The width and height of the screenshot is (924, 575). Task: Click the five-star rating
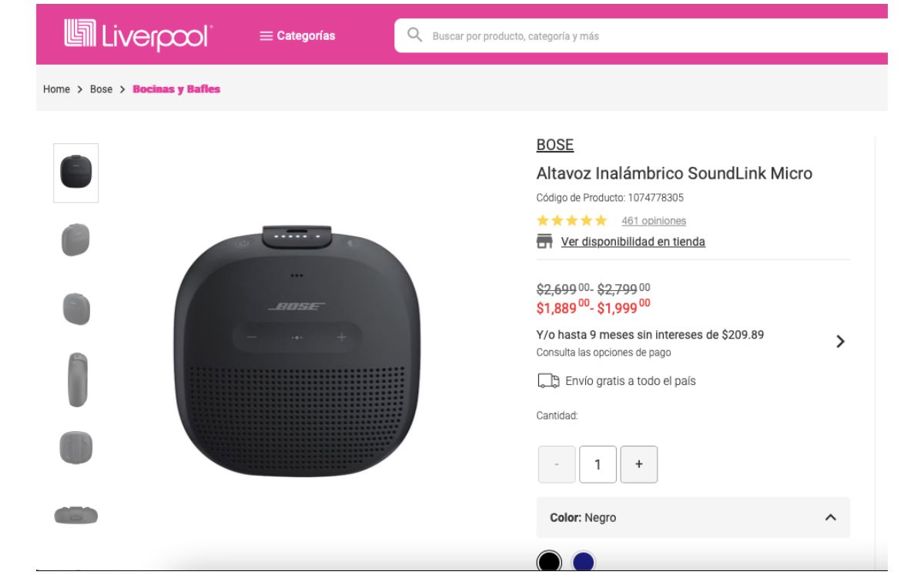tap(572, 221)
